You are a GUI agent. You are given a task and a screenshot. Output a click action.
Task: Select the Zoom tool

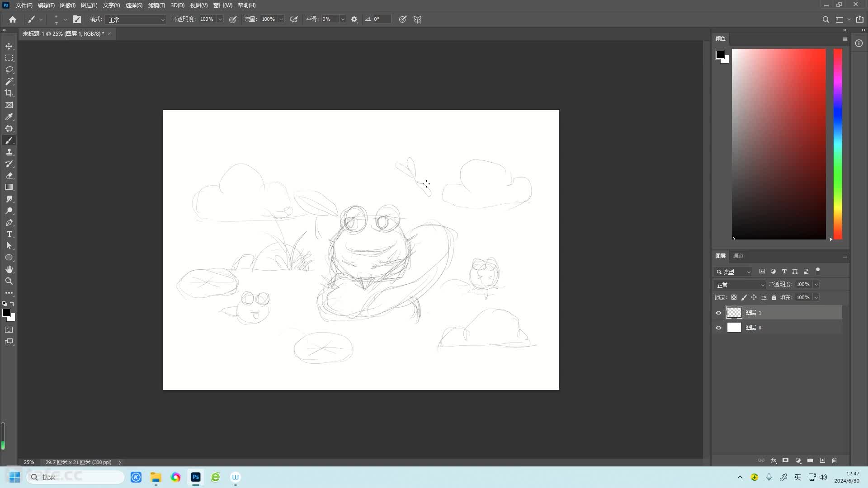coord(9,281)
